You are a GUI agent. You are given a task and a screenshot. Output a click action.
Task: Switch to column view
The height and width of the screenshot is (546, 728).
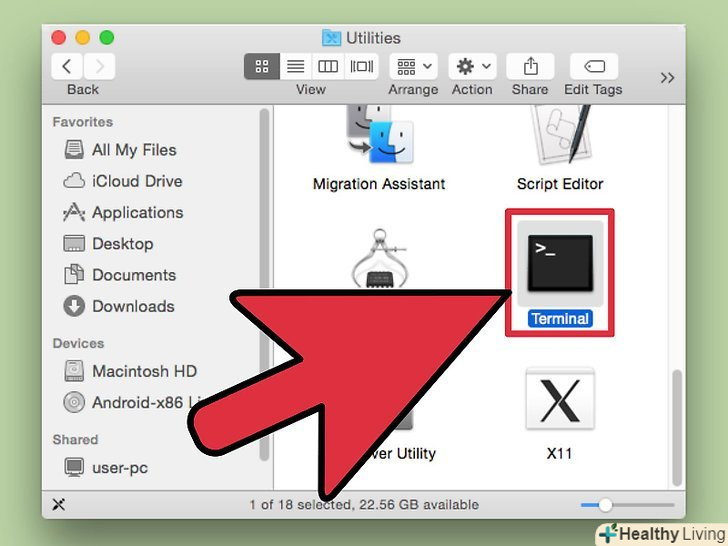pos(328,66)
